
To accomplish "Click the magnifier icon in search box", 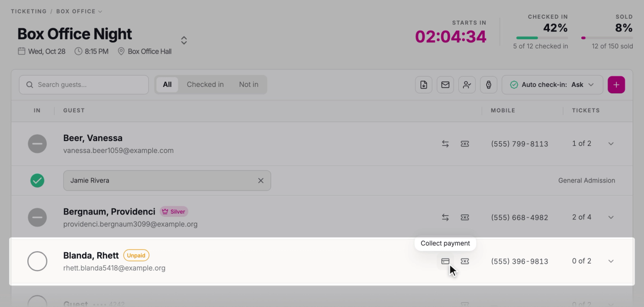I will [30, 85].
